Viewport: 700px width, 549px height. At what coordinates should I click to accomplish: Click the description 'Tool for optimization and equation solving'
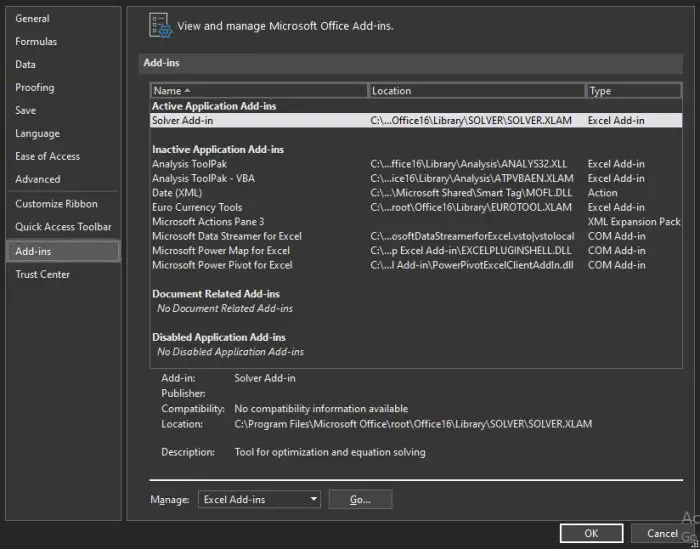(x=330, y=452)
